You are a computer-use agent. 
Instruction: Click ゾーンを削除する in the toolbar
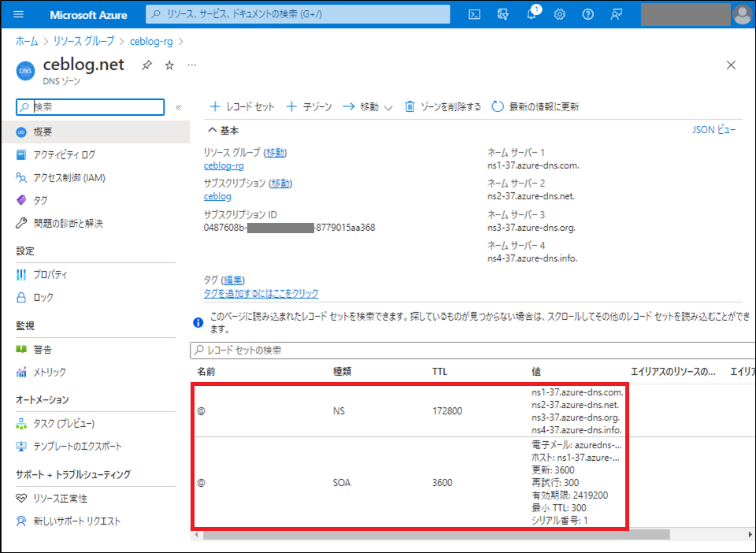click(443, 106)
